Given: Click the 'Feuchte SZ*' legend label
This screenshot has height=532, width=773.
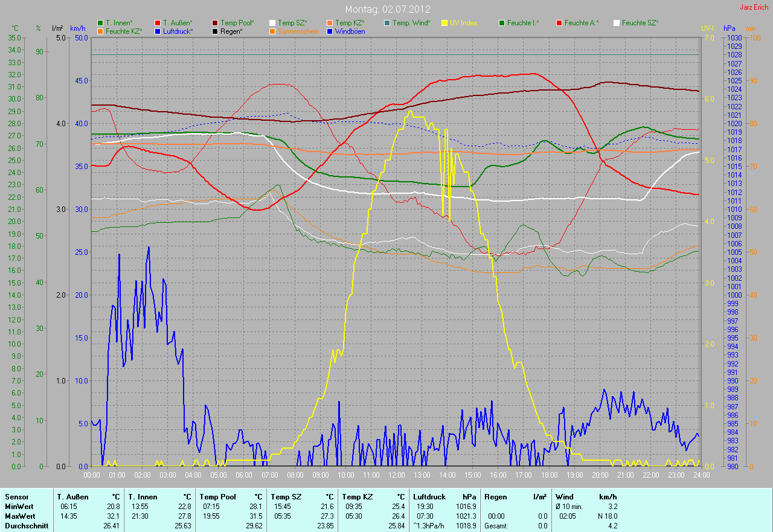Looking at the screenshot, I should 640,23.
